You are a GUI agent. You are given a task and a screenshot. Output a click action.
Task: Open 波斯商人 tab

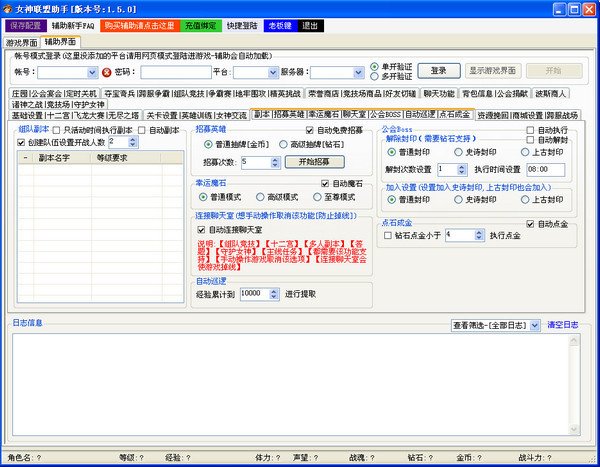(550, 93)
